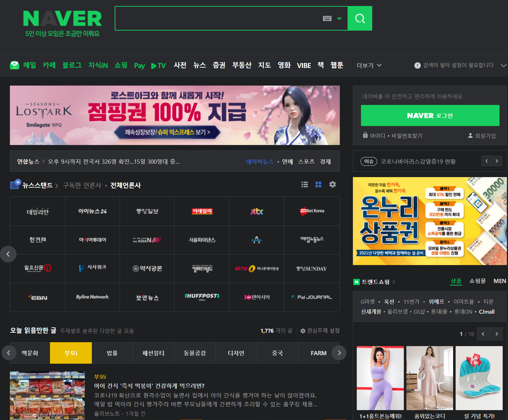The image size is (508, 420).
Task: Open the 일요신문 publisher tile
Action: (38, 268)
